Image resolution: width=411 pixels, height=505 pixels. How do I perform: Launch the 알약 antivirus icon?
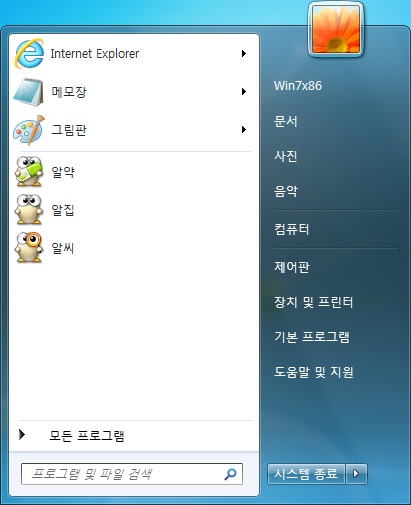[29, 171]
